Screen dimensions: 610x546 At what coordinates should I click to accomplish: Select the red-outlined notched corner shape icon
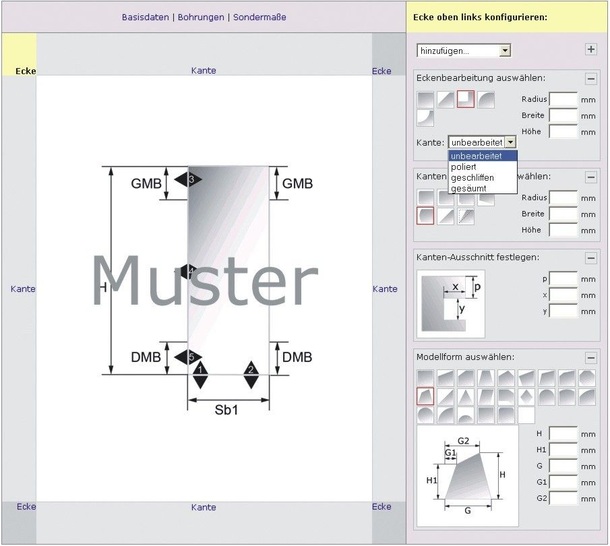point(465,98)
